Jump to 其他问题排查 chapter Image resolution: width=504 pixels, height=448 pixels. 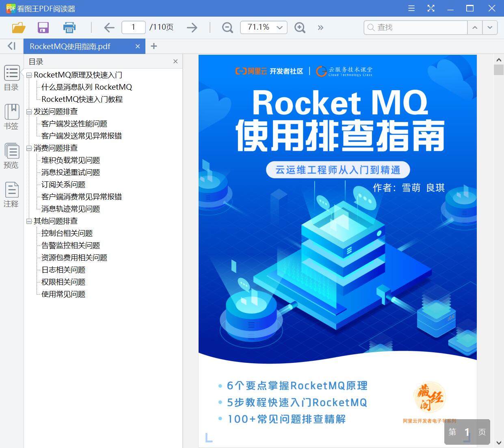tap(56, 221)
